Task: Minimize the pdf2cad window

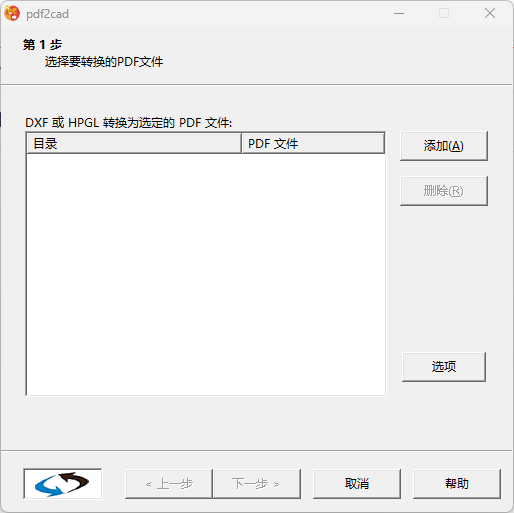Action: click(x=399, y=13)
